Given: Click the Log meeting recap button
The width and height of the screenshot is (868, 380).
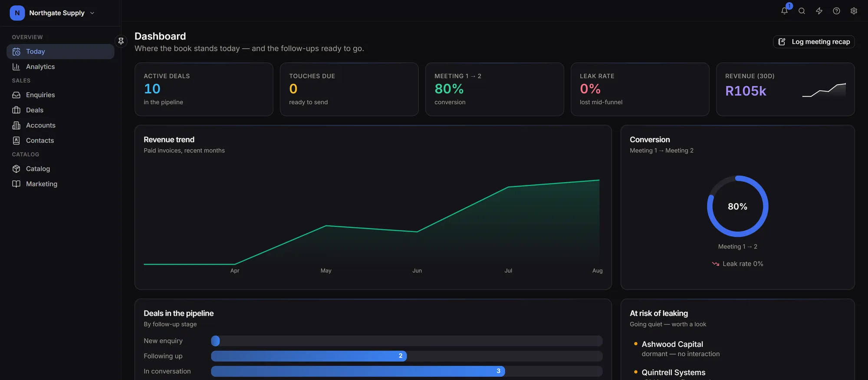Looking at the screenshot, I should 814,42.
